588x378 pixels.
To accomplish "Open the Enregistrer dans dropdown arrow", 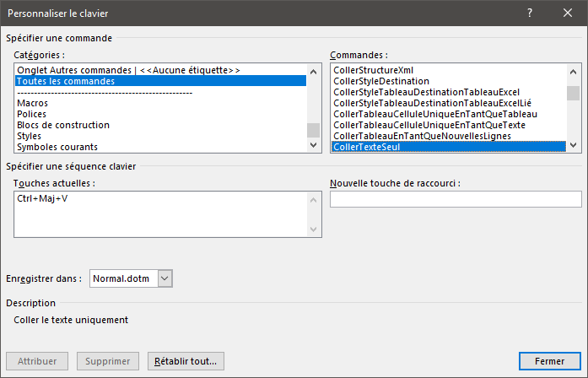I will (x=165, y=278).
